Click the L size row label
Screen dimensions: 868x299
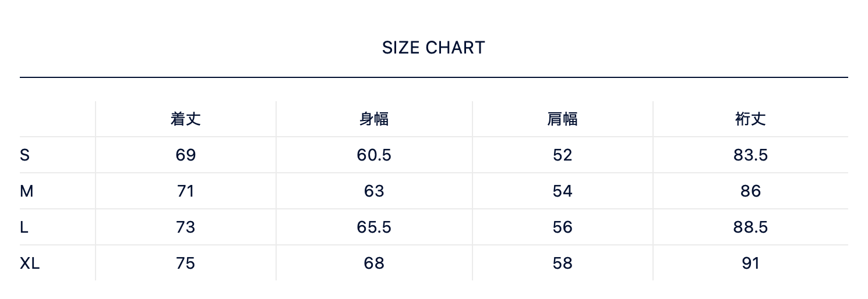pyautogui.click(x=24, y=227)
